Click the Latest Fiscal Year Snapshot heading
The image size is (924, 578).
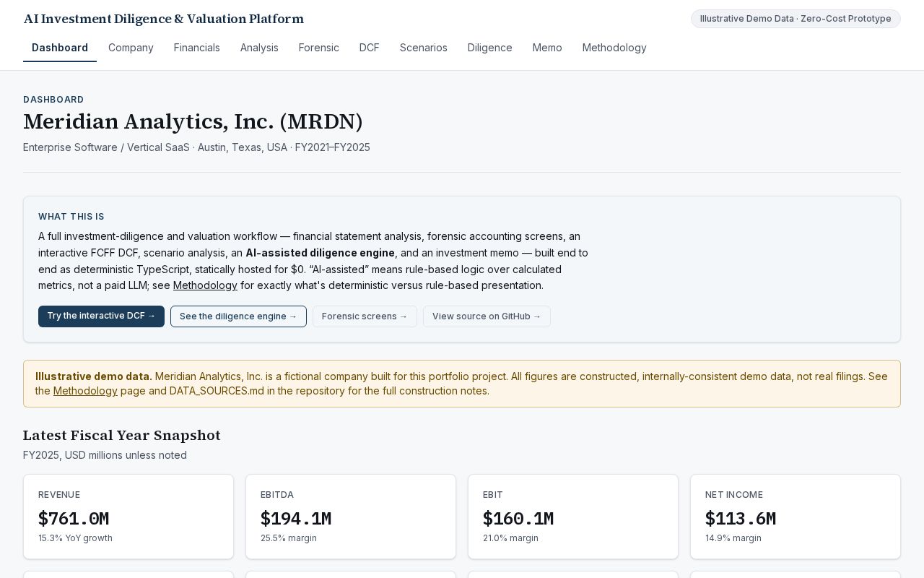point(122,436)
